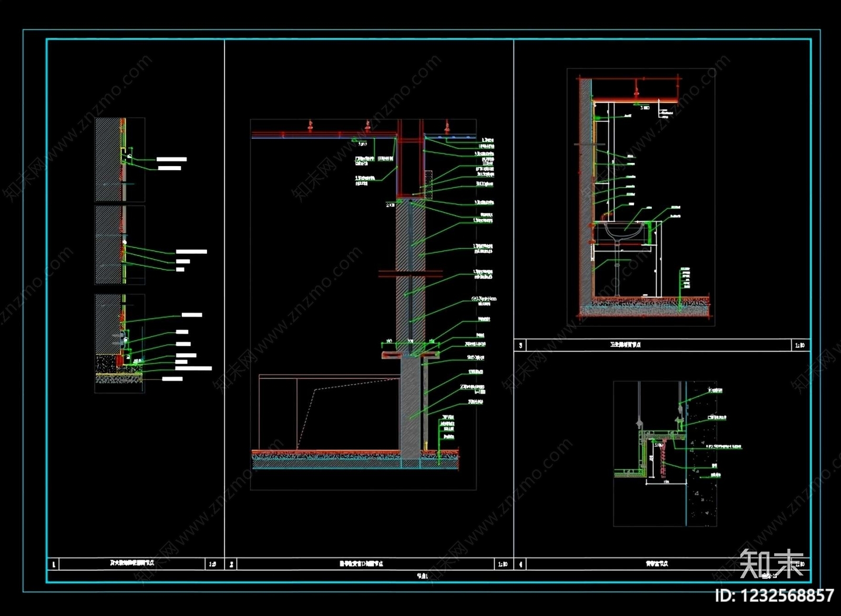The width and height of the screenshot is (841, 616).
Task: Select drawing number 3 in title bar
Action: 520,345
